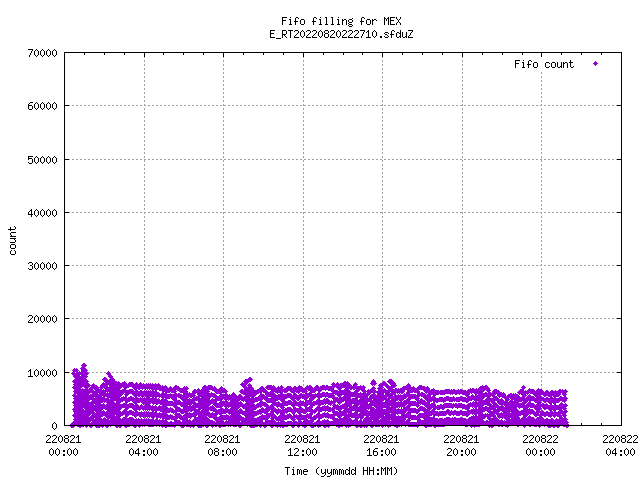Click the x-axis tick label '220821 08:00'
Image resolution: width=640 pixels, height=480 pixels.
(222, 446)
